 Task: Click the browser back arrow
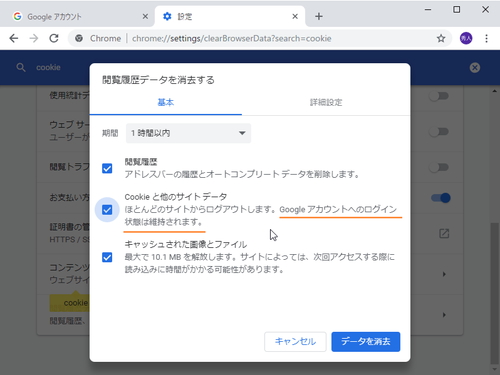pyautogui.click(x=14, y=38)
